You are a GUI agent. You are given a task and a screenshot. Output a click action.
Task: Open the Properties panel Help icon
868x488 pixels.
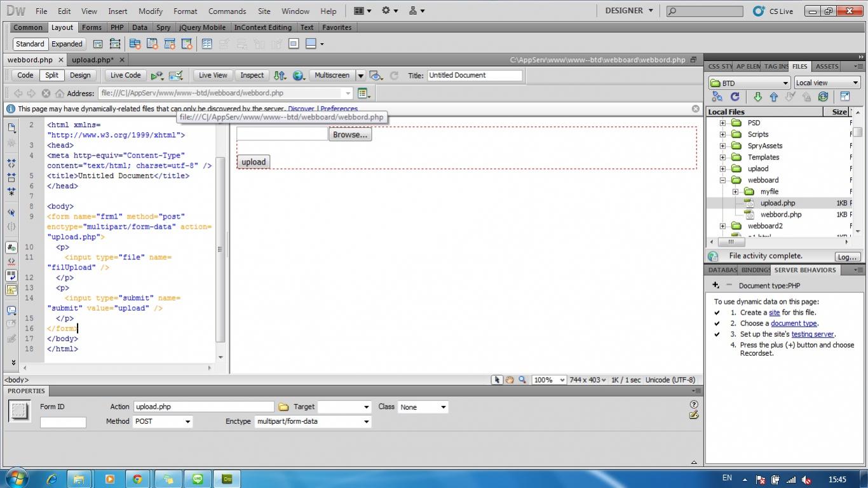(x=694, y=404)
